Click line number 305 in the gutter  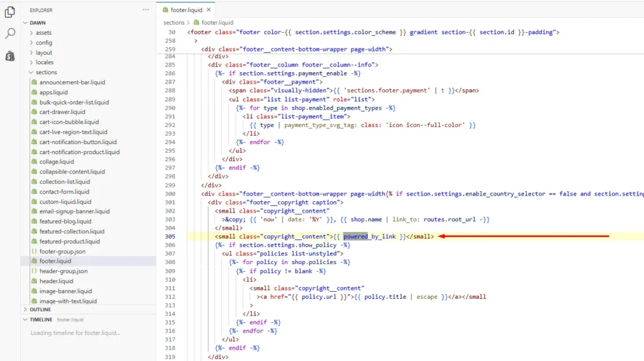170,236
